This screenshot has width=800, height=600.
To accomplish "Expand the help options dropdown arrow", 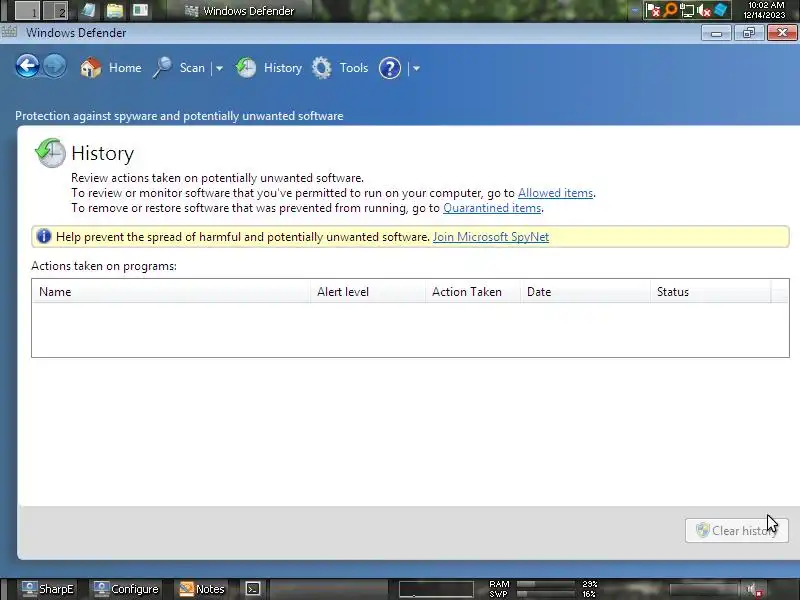I will coord(416,68).
